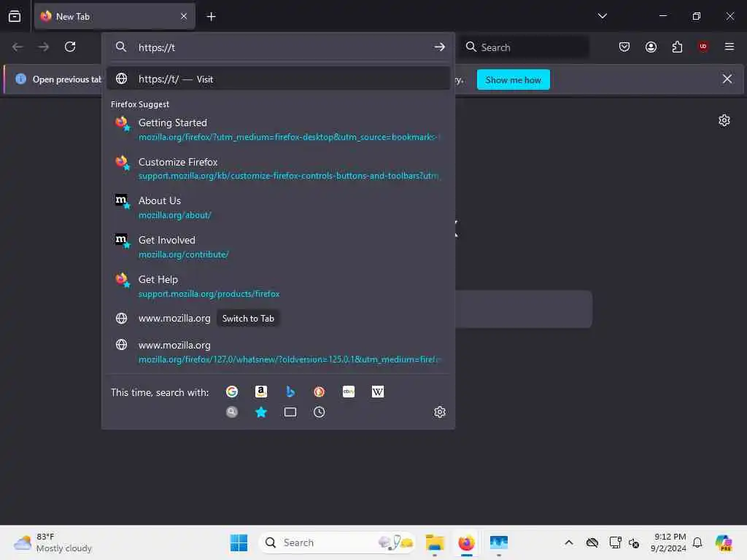This screenshot has width=747, height=560.
Task: Open the Firefox account icon
Action: tap(651, 47)
